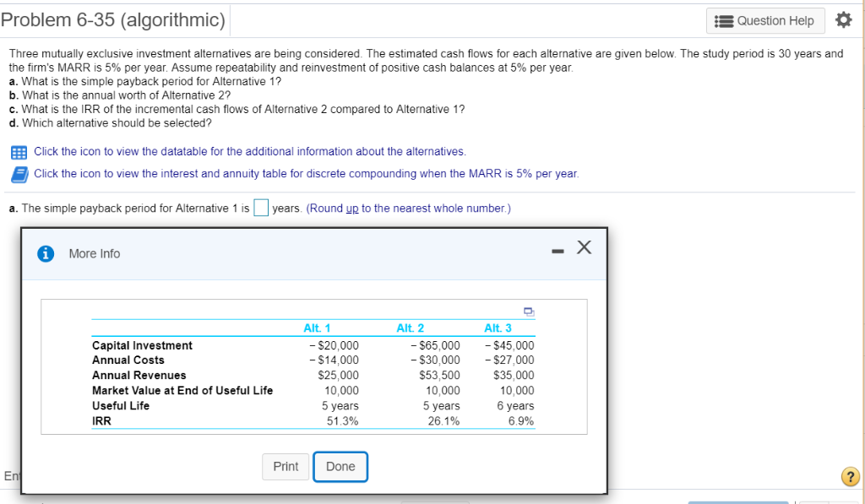Click the Print button
The height and width of the screenshot is (504, 865).
[286, 466]
